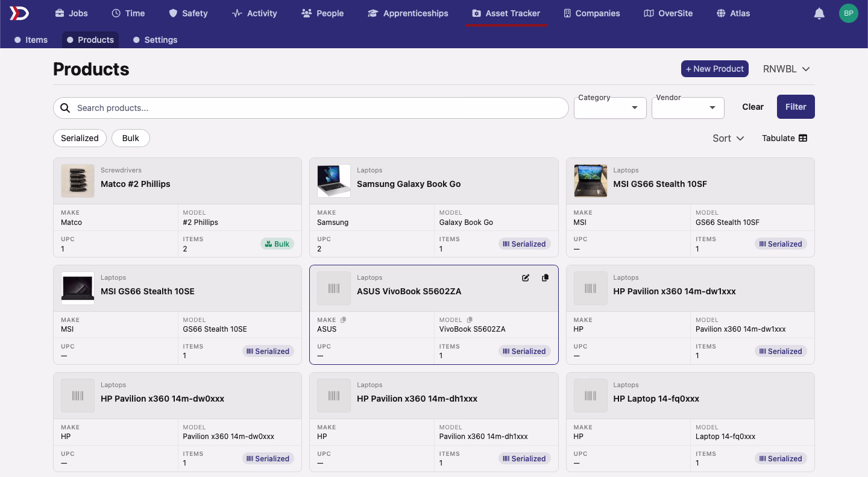This screenshot has height=477, width=868.
Task: Focus the Search products field
Action: pyautogui.click(x=311, y=108)
